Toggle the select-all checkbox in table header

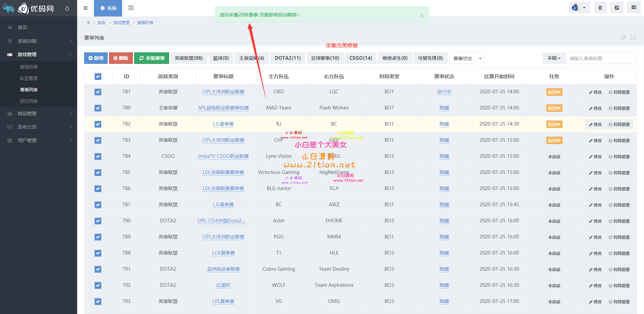pos(98,77)
